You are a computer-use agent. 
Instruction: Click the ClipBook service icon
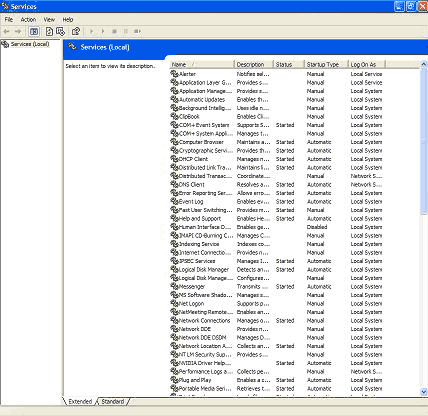174,116
